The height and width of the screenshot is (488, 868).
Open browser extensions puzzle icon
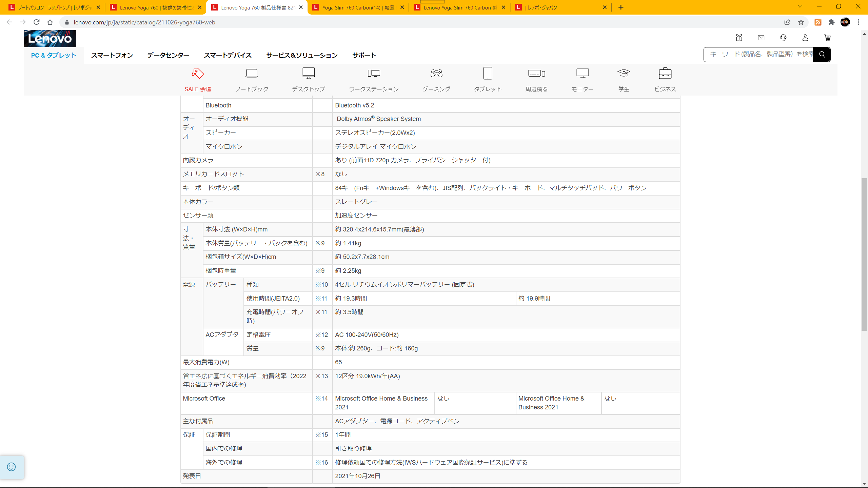[831, 22]
